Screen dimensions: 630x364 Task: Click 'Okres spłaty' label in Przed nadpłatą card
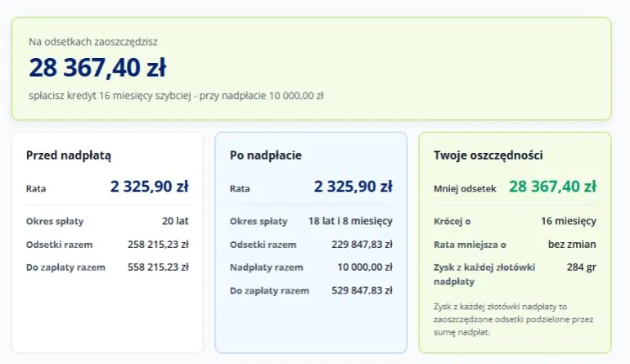pyautogui.click(x=55, y=222)
